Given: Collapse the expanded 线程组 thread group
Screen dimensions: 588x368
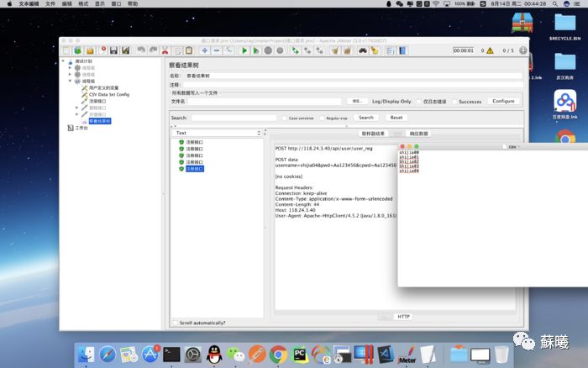Looking at the screenshot, I should [70, 81].
